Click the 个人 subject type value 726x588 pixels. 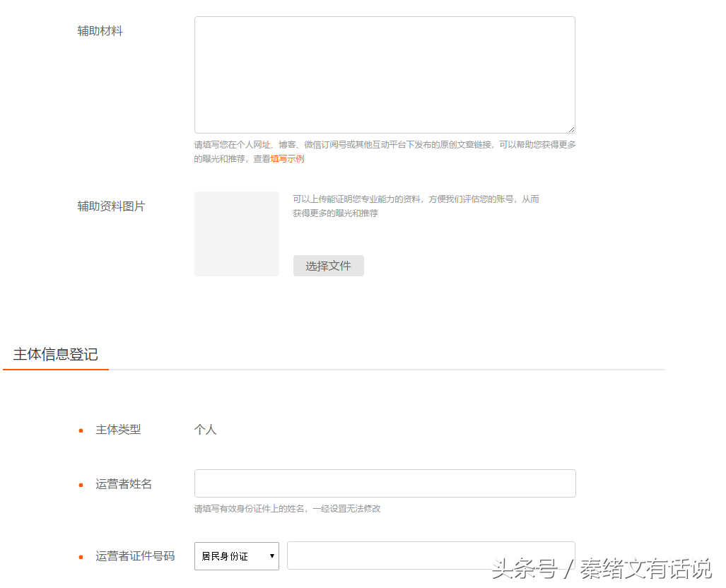[x=205, y=430]
